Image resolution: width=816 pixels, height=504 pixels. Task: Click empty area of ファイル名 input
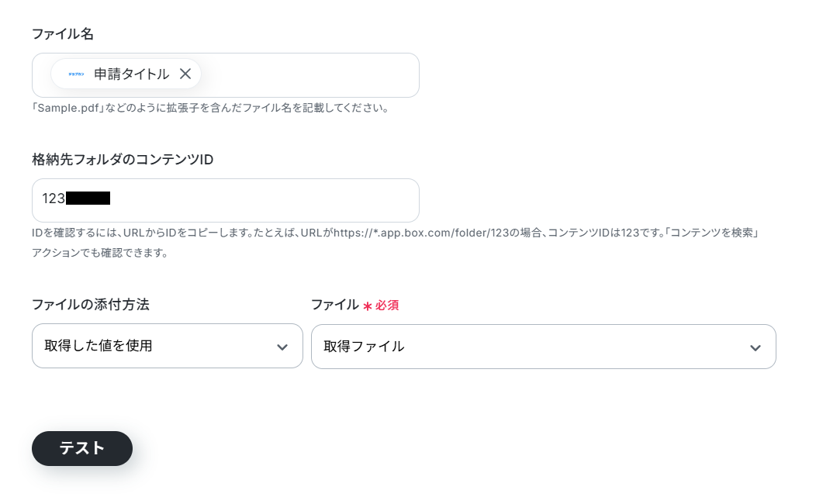[309, 75]
